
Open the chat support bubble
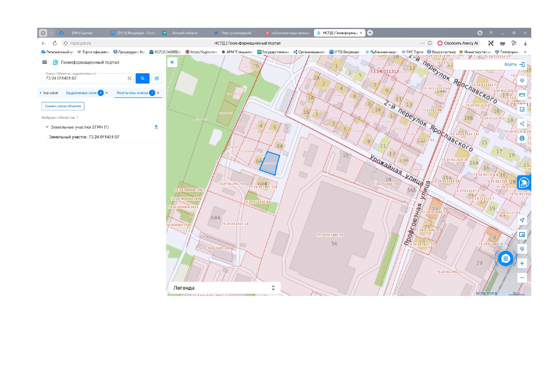(505, 259)
